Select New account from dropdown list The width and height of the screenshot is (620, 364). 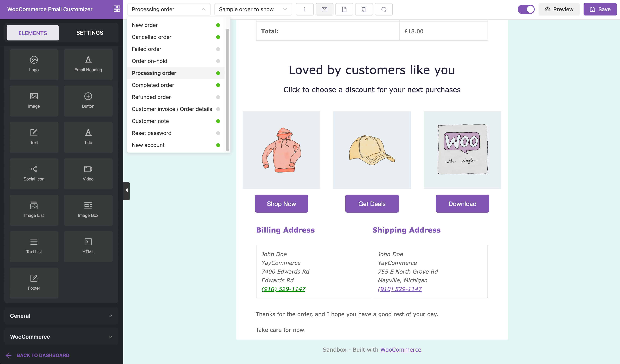click(x=148, y=145)
